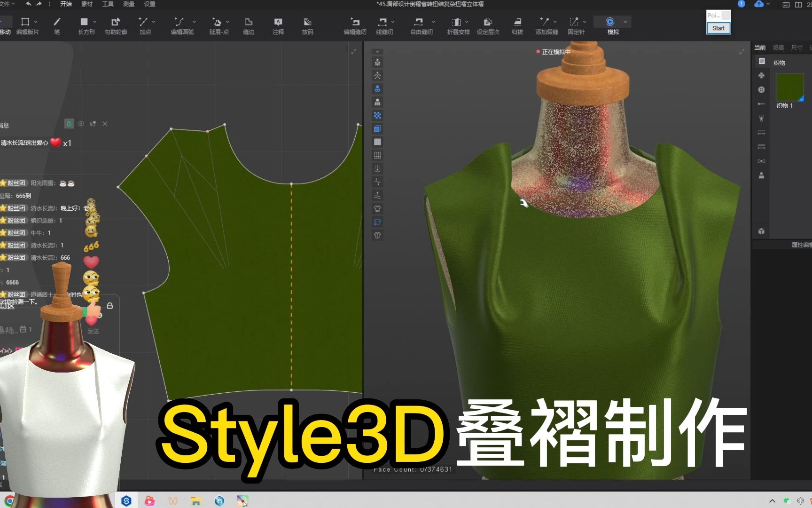Select the 编辑缝纫 (edit sewing) tool
The height and width of the screenshot is (508, 812).
tap(355, 26)
